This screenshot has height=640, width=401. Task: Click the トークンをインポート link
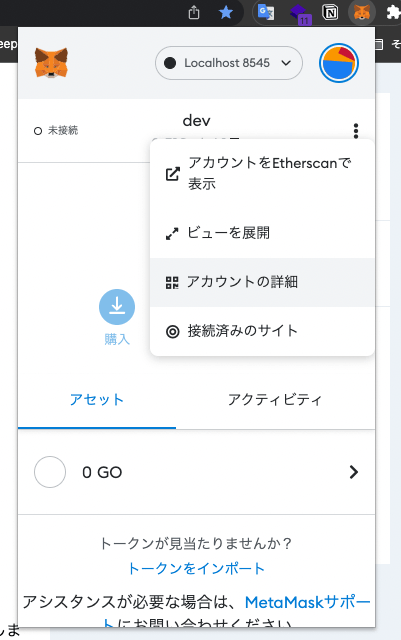(x=196, y=569)
